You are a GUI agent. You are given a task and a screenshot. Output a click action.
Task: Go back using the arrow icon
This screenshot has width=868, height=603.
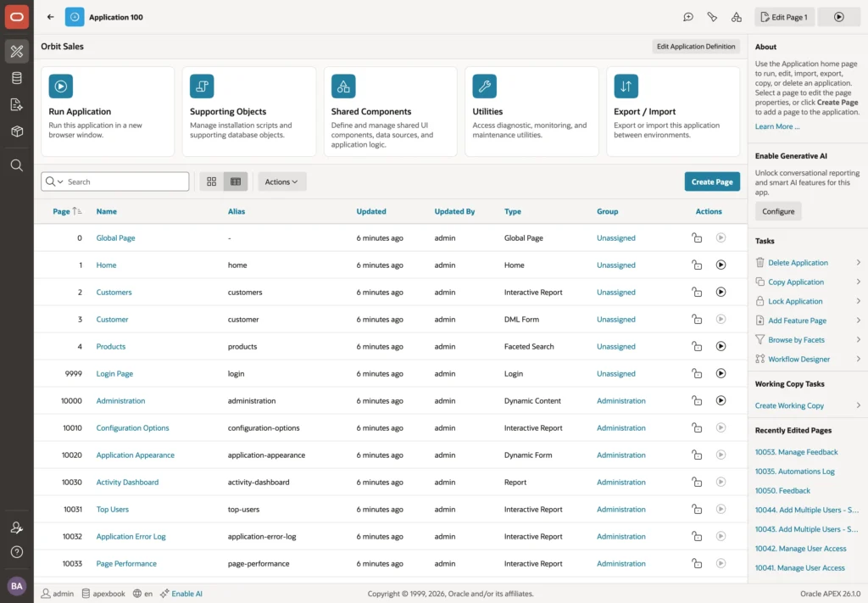[x=50, y=17]
